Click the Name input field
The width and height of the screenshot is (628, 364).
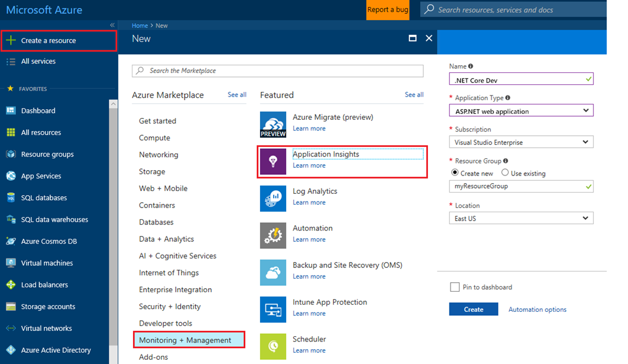pos(521,79)
